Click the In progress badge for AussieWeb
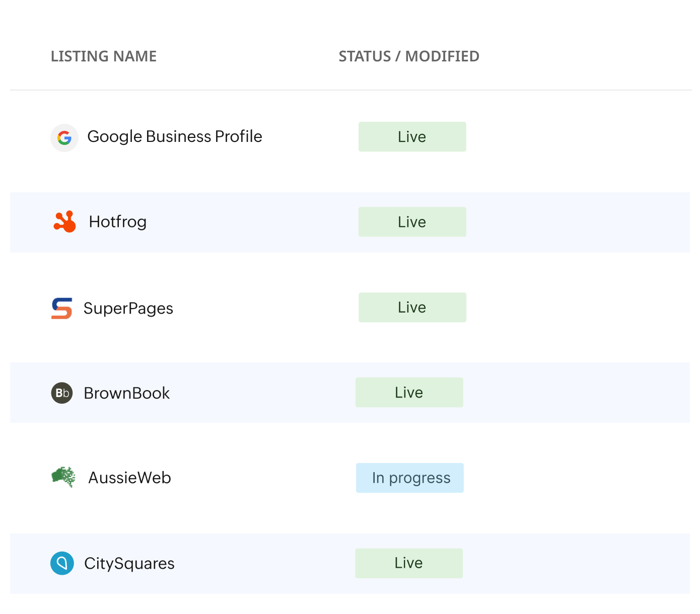This screenshot has height=614, width=700. [409, 478]
